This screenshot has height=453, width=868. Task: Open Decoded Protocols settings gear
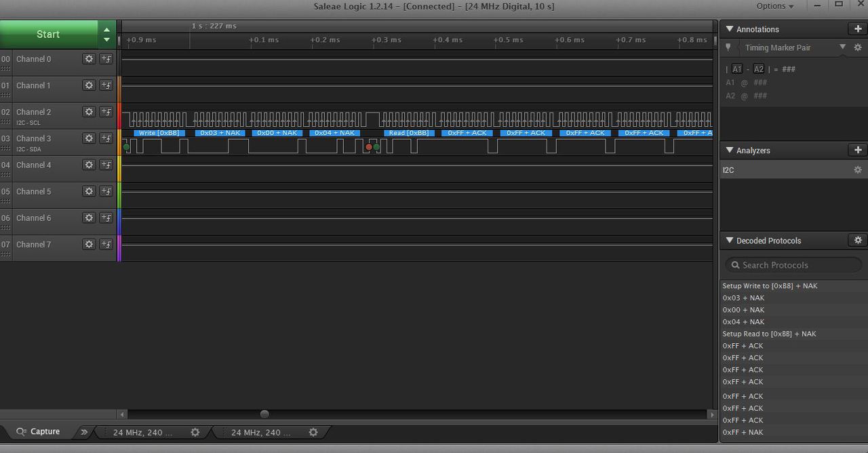[858, 240]
